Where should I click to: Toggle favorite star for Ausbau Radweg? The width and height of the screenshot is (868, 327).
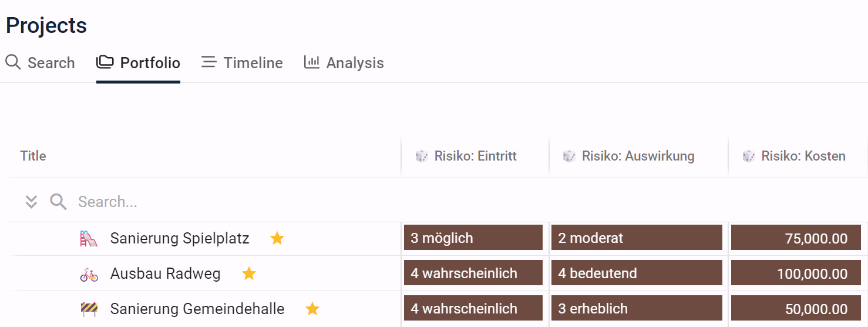tap(249, 273)
